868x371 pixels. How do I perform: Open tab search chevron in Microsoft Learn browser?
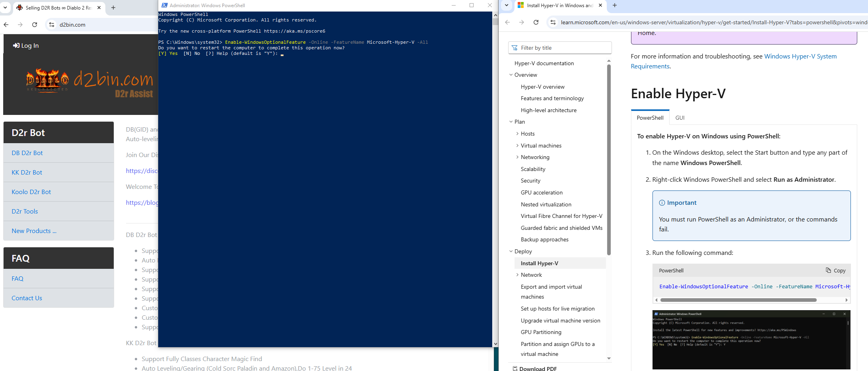(x=506, y=5)
